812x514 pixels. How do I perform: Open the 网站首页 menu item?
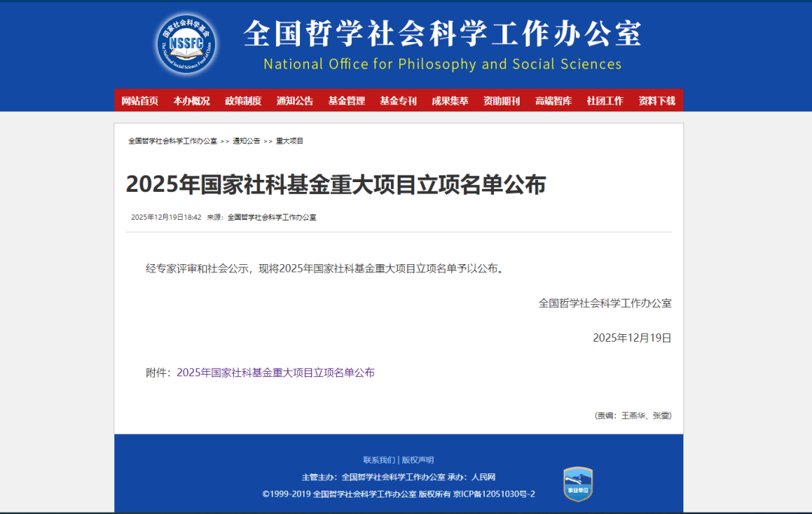pos(140,101)
